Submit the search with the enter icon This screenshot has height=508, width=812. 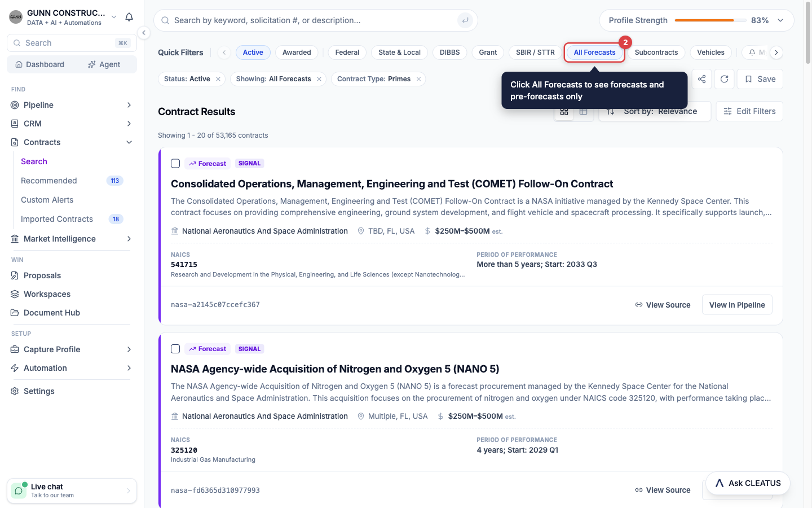(x=465, y=20)
